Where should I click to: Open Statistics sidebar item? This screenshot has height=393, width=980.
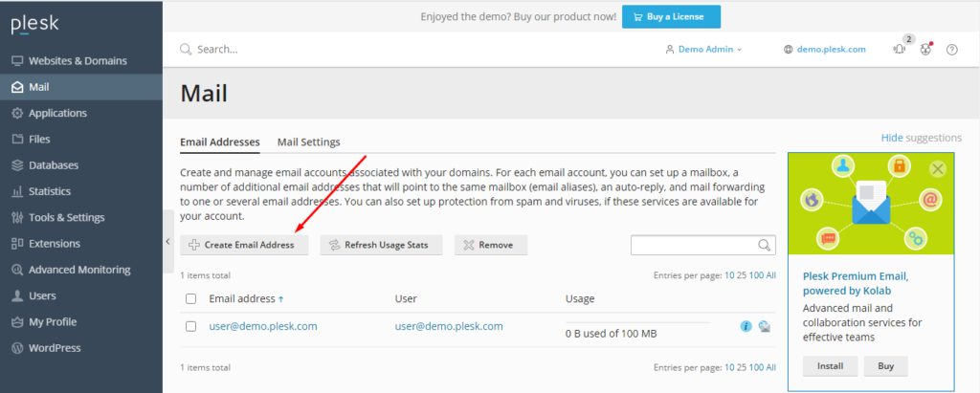[x=81, y=191]
